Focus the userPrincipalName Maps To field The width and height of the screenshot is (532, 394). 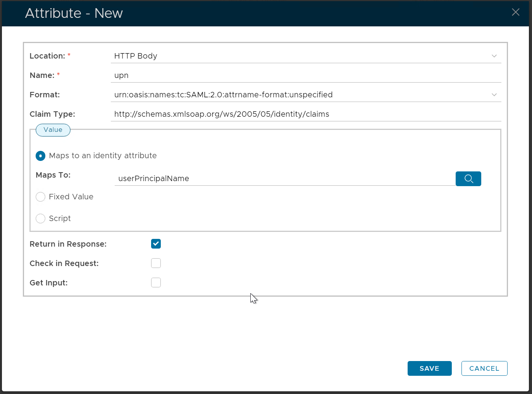(x=285, y=179)
